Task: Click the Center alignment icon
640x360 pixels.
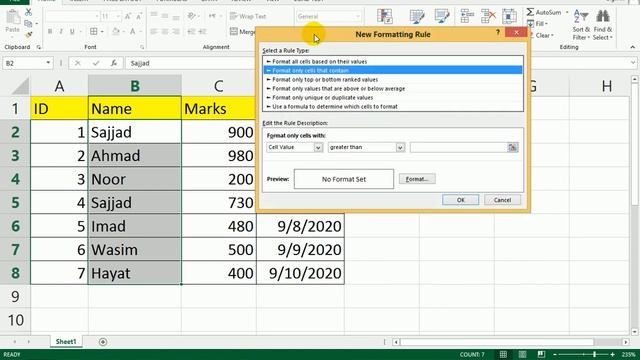Action: [165, 31]
